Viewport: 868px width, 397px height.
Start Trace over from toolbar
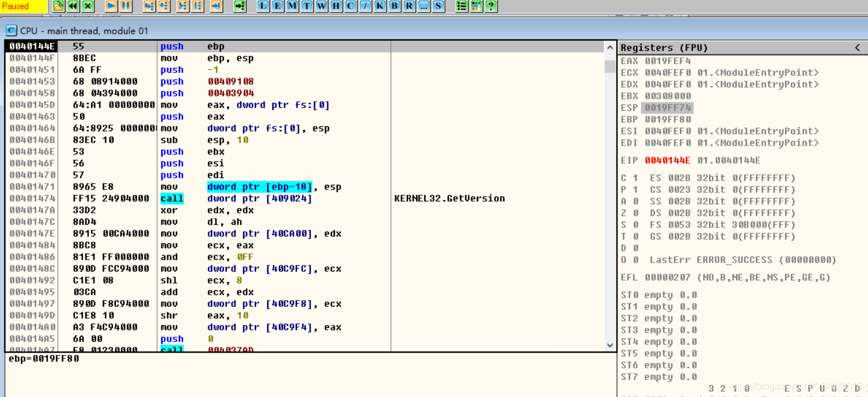[198, 6]
